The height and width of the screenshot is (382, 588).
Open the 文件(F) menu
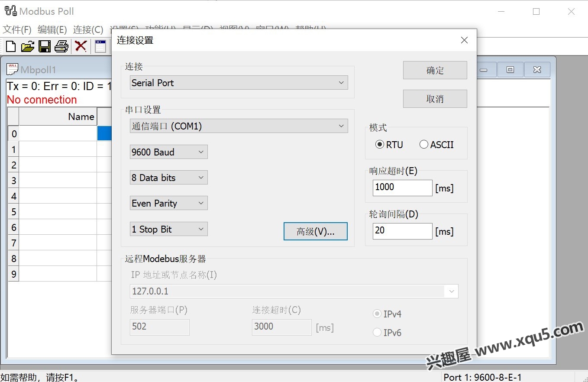point(17,29)
